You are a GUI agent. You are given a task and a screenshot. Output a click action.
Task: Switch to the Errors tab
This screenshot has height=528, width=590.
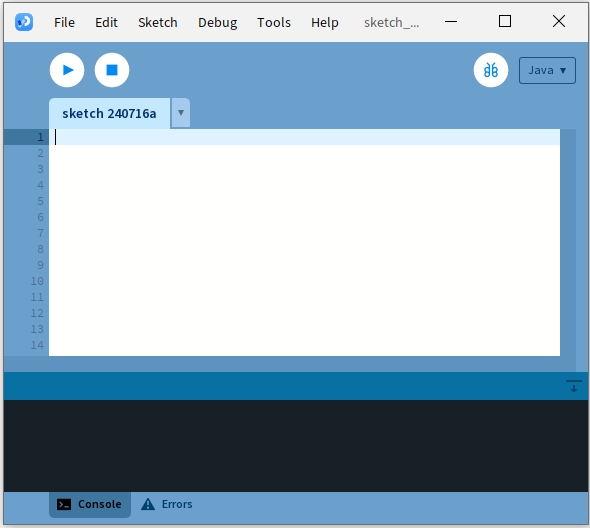pyautogui.click(x=167, y=504)
